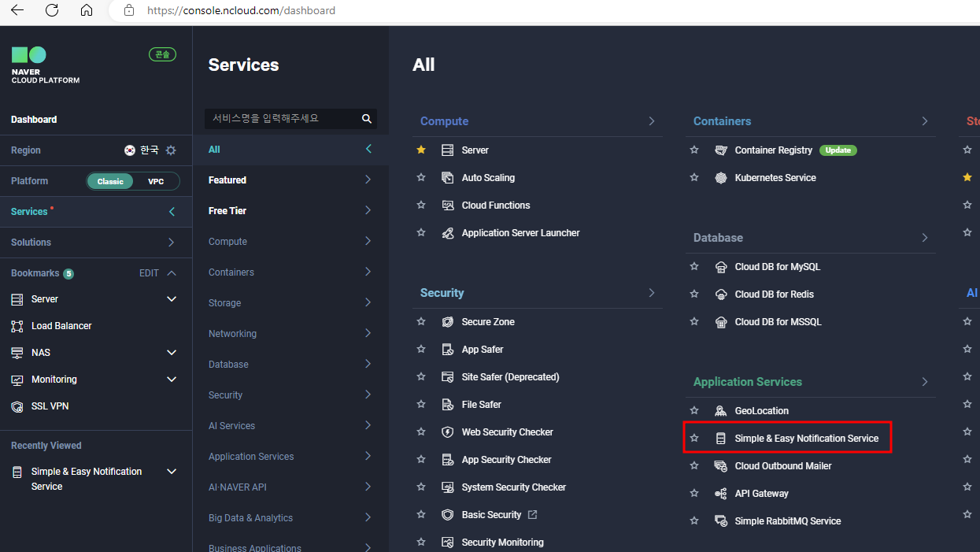This screenshot has height=552, width=980.
Task: Expand the Monitoring bookmark chevron
Action: tap(172, 380)
